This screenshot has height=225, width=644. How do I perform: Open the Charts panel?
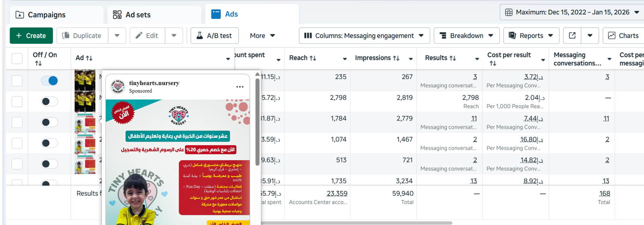(x=623, y=36)
